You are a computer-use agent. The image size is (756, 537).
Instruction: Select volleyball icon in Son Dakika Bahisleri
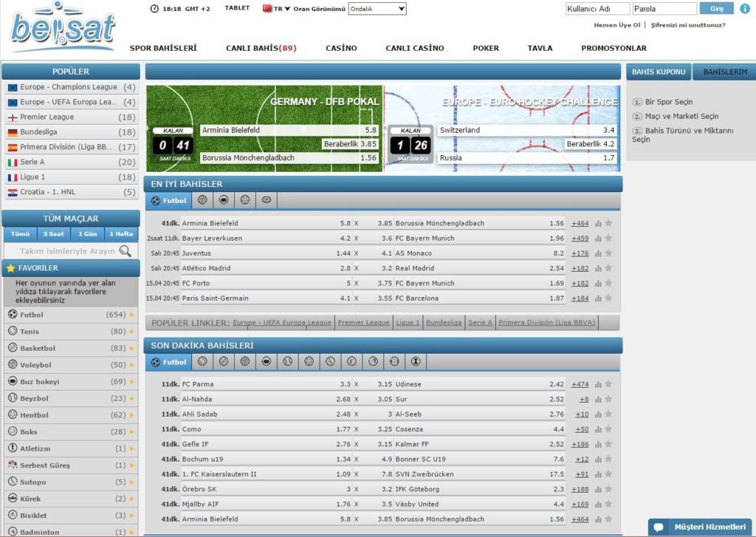tap(245, 361)
